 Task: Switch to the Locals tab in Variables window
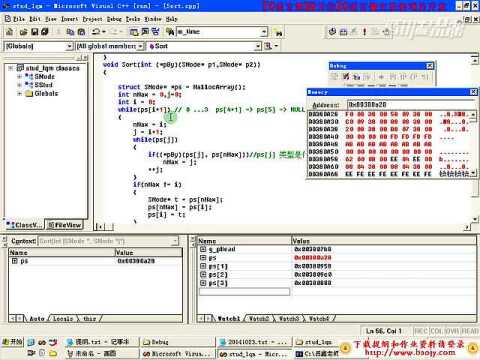pos(63,319)
